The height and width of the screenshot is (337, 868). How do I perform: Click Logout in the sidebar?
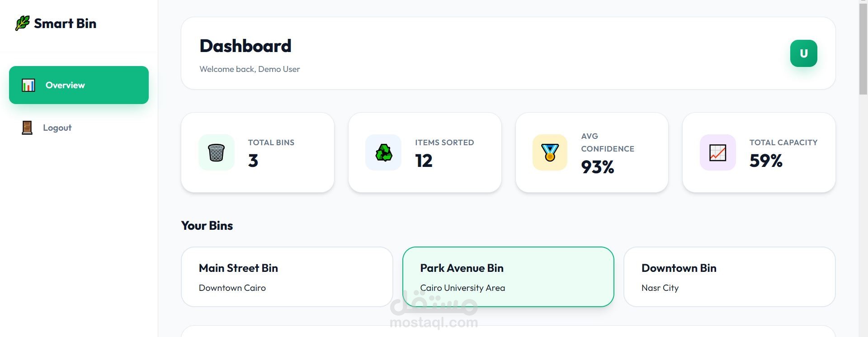(x=57, y=128)
